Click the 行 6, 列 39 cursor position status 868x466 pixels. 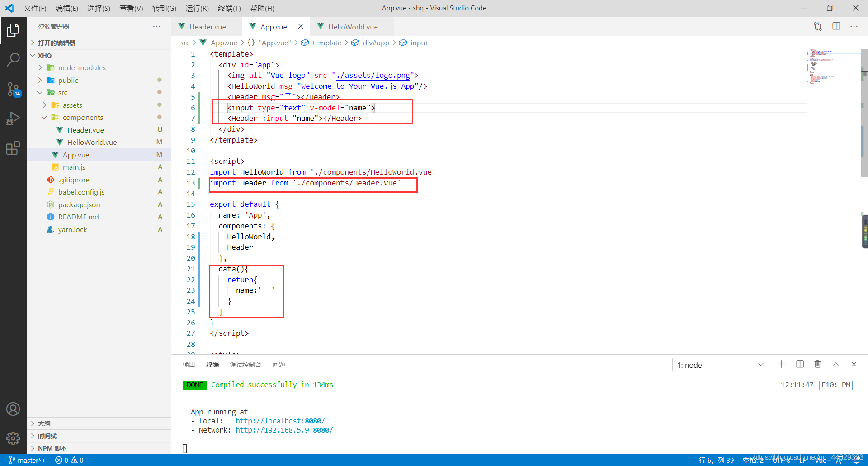[x=716, y=460]
